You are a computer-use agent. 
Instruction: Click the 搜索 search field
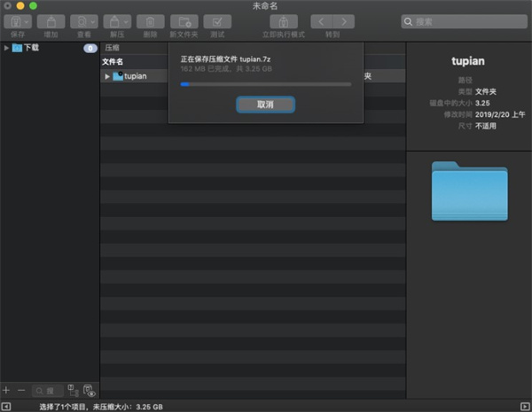pos(464,21)
